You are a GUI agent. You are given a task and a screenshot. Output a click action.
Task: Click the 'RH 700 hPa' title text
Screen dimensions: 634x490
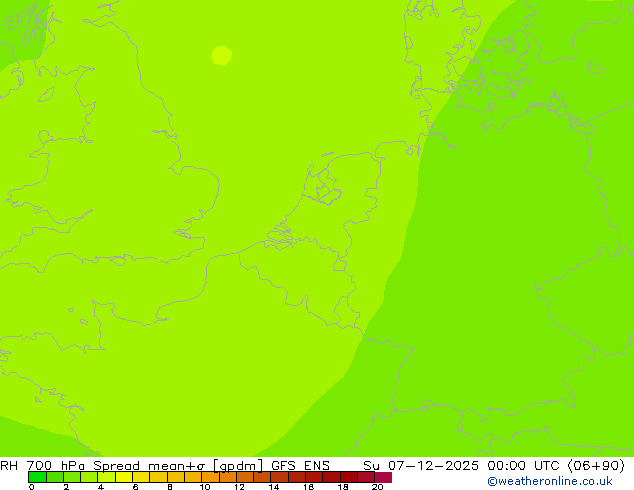(x=42, y=465)
